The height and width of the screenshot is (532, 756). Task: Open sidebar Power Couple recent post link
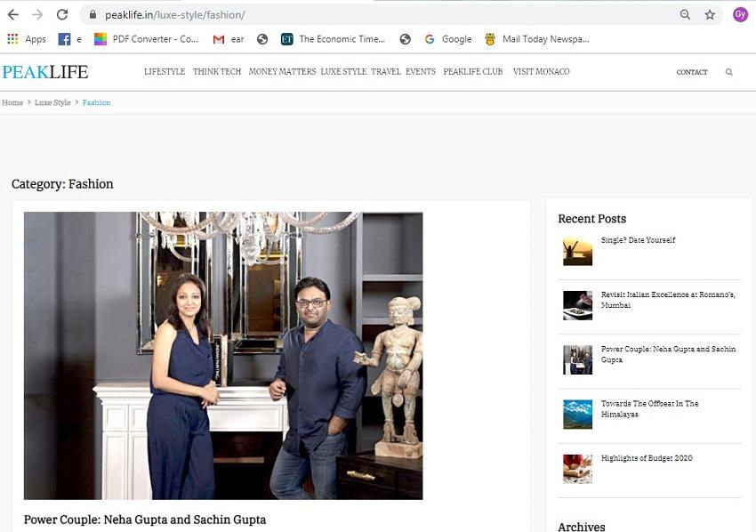point(668,354)
